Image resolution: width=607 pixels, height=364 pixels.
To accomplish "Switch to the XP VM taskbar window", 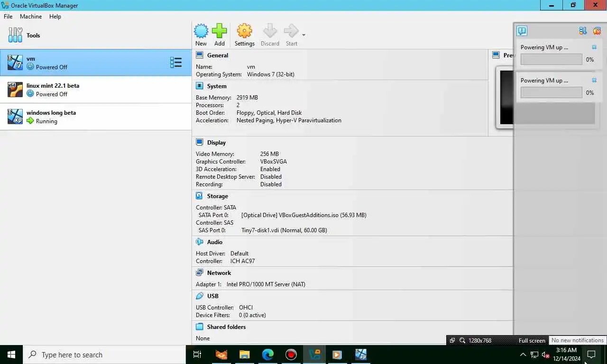I will [361, 355].
